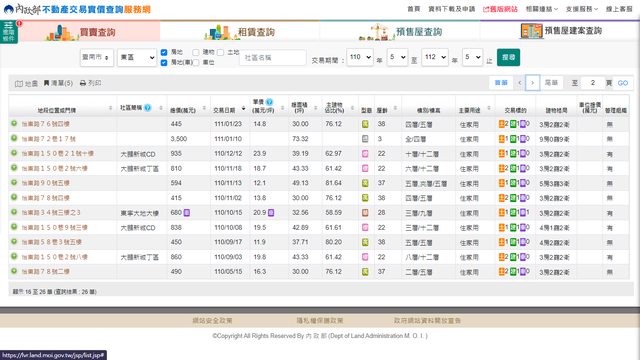Open end year dropdown showing 112
This screenshot has width=640, height=360.
pos(435,58)
